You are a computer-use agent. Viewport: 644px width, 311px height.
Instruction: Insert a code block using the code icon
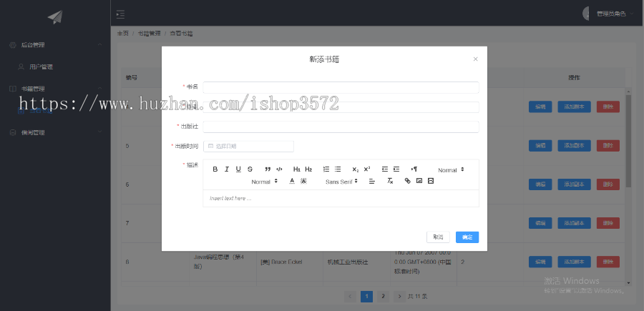tap(279, 169)
